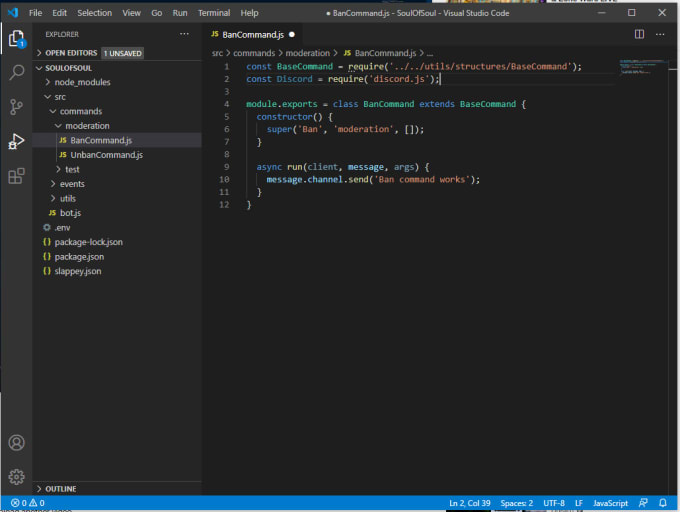Click the VS Code logo icon
The height and width of the screenshot is (512, 680).
(13, 13)
